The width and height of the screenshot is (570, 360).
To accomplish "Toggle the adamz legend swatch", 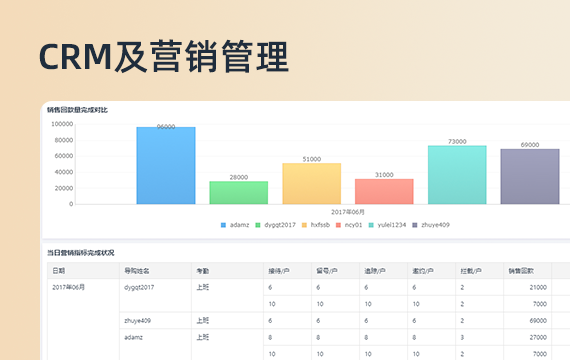I will coord(223,225).
